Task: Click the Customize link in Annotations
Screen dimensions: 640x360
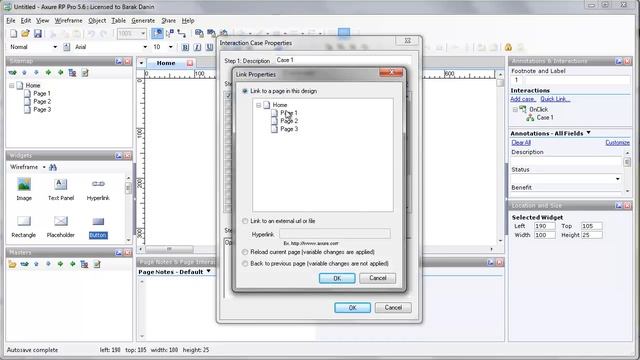Action: [618, 142]
